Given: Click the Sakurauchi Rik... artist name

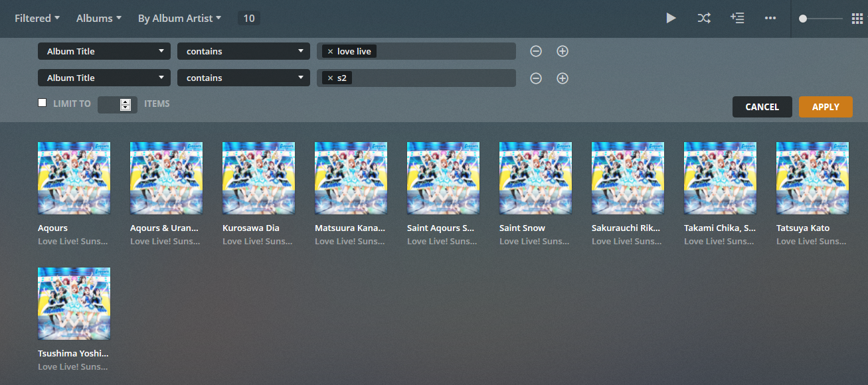Looking at the screenshot, I should (627, 228).
